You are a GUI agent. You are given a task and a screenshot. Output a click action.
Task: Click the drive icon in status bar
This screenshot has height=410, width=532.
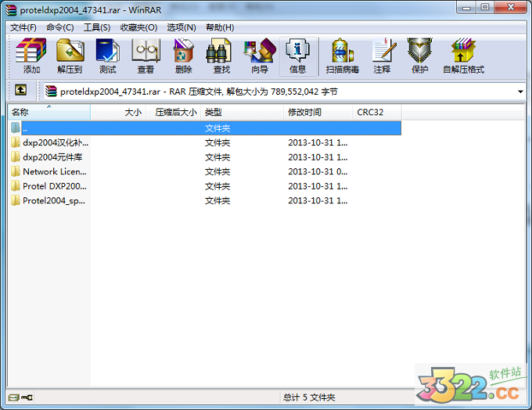pyautogui.click(x=13, y=397)
